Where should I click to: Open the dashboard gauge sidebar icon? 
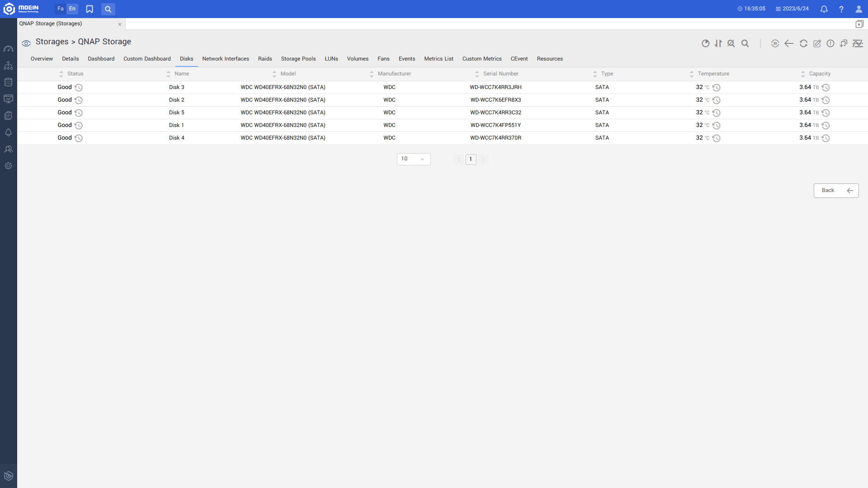pos(8,49)
